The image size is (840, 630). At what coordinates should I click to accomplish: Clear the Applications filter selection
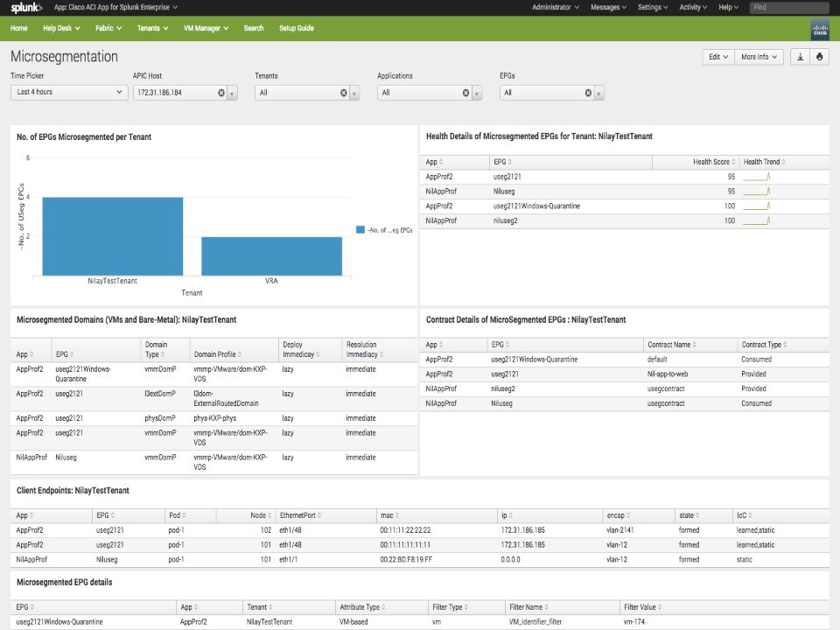(x=465, y=93)
